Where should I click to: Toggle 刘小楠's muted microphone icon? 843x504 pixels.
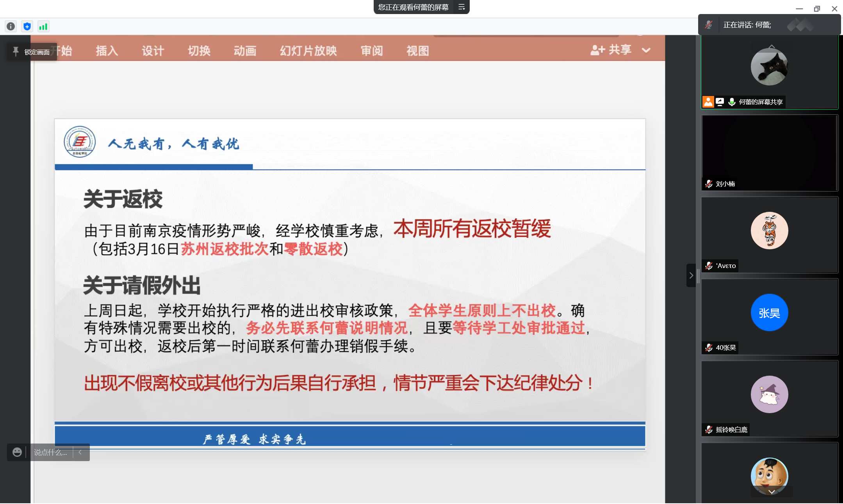tap(709, 184)
